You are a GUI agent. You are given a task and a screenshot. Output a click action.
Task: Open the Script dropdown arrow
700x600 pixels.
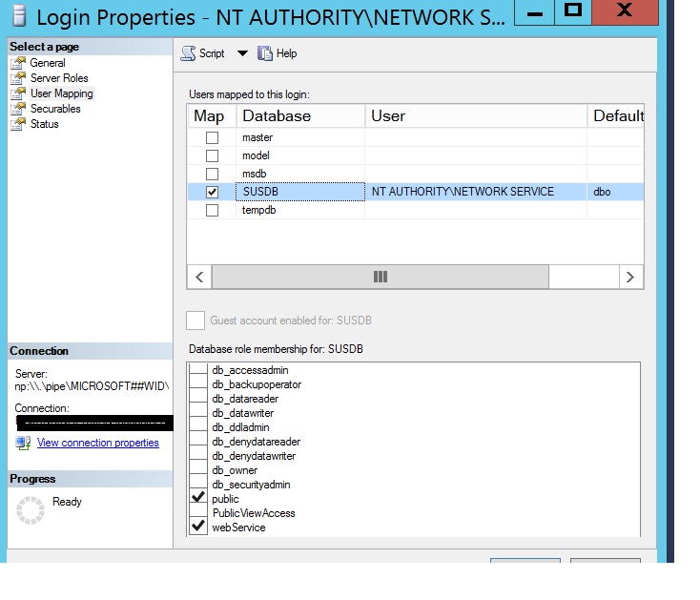242,53
